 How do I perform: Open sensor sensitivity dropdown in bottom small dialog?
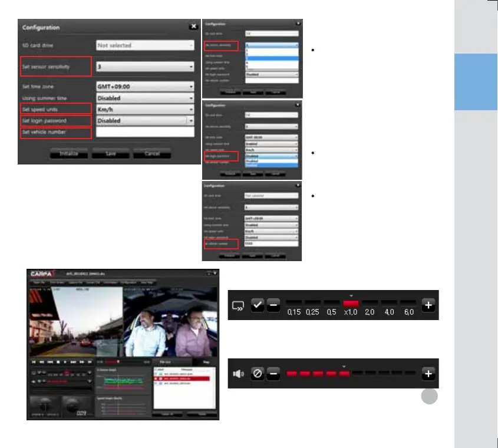tap(271, 207)
